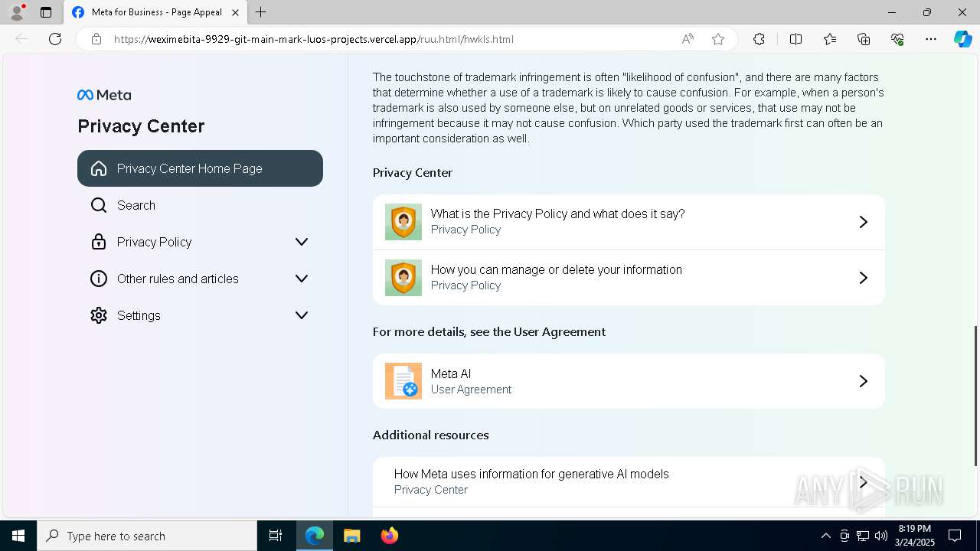Click the taskbar search box
The width and height of the screenshot is (980, 551).
coord(147,536)
